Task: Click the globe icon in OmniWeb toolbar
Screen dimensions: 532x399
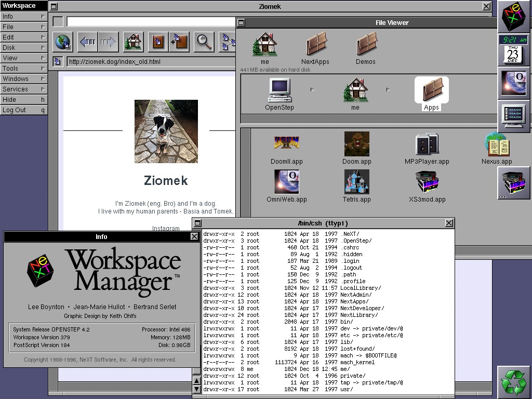Action: click(63, 42)
